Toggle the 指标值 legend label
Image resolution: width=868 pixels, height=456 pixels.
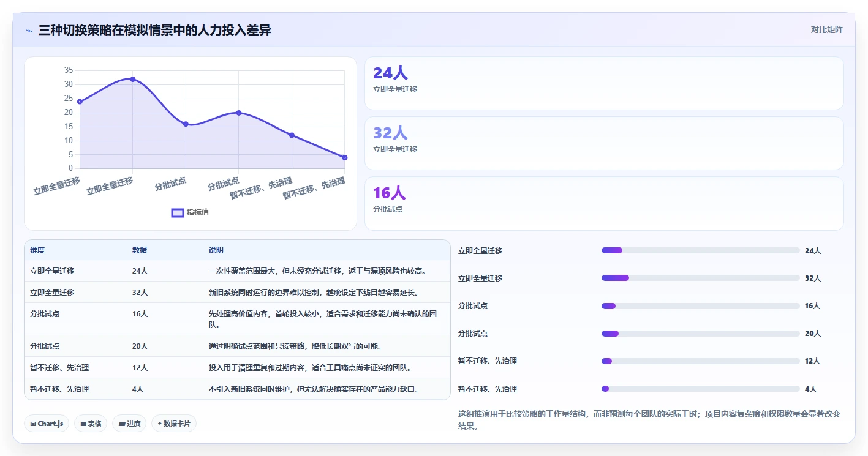point(198,212)
